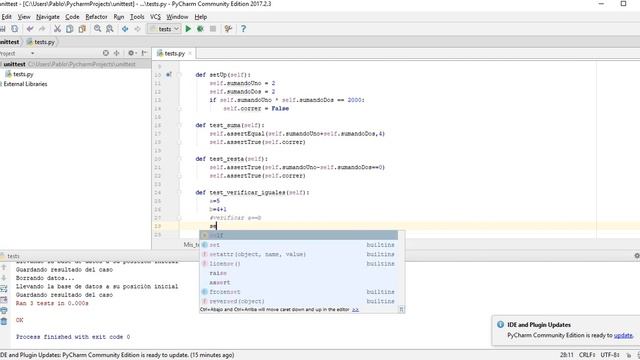Undo the last edit with toolbar arrow
The width and height of the screenshot is (640, 360).
[x=30, y=29]
